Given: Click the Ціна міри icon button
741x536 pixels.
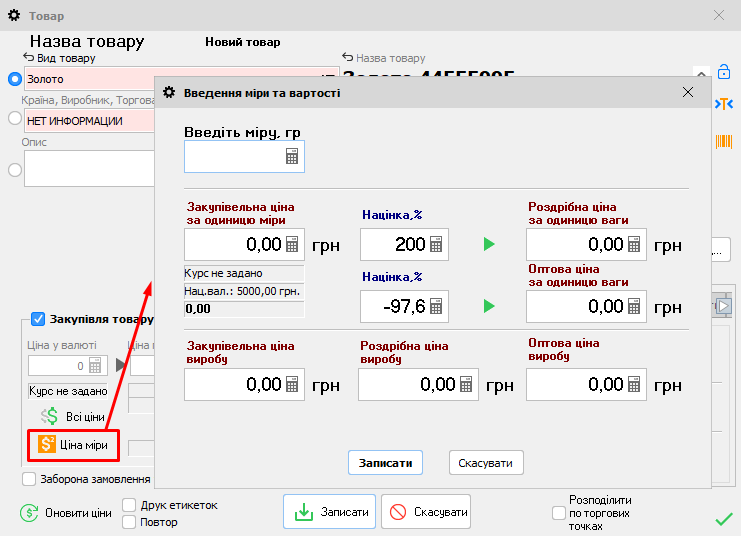Looking at the screenshot, I should (47, 444).
